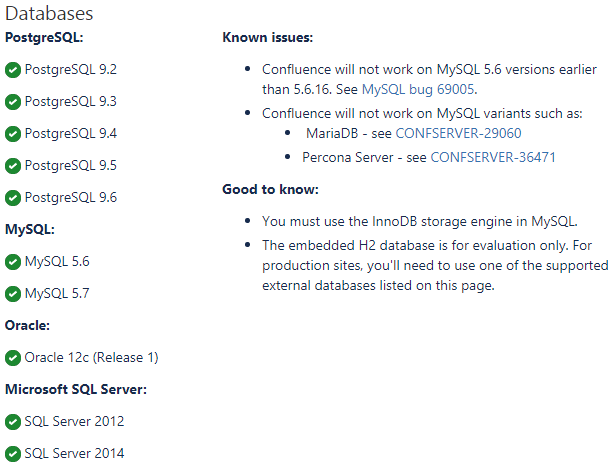Screen dimensions: 614x467
Task: Click the green checkmark beside PostgreSQL 9.4
Action: coord(13,134)
